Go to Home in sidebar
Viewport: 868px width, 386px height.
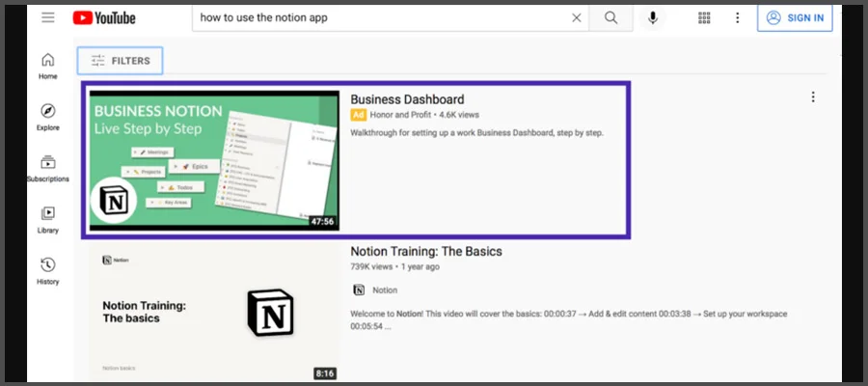point(47,66)
